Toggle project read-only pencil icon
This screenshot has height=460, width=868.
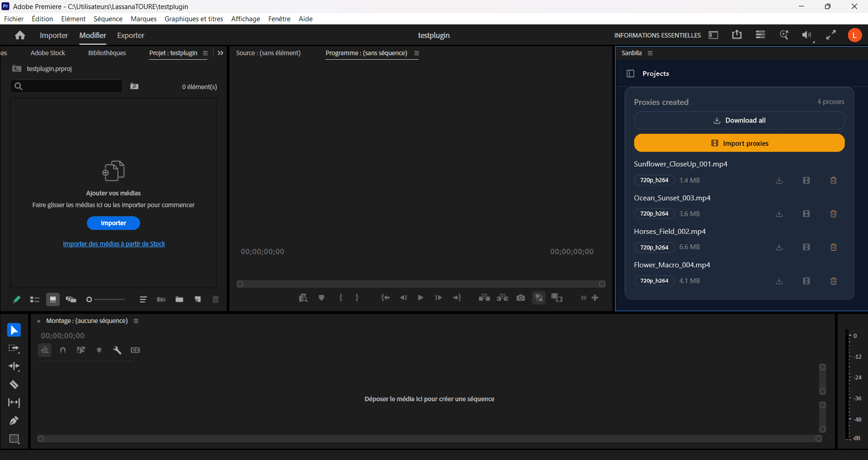coord(17,299)
